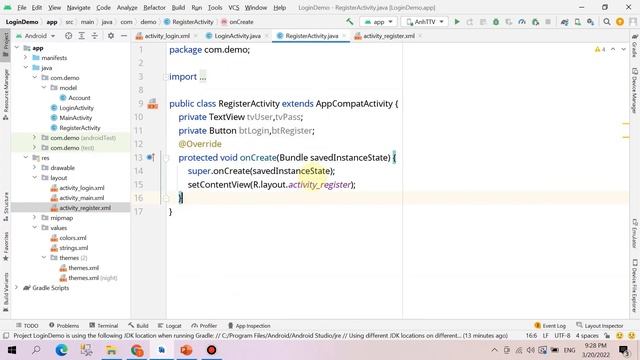640x360 pixels.
Task: Click Collapse All in Project panel toolbar
Action: (95, 36)
